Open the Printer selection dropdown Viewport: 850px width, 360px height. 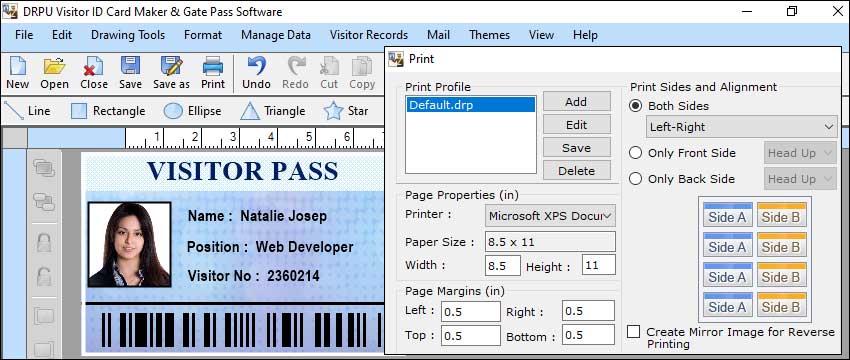(x=550, y=215)
